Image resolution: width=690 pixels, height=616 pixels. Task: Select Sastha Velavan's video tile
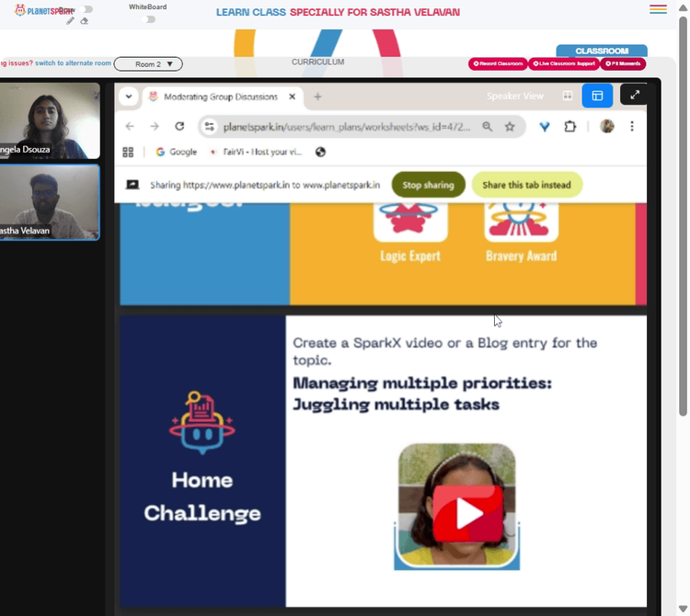(x=50, y=202)
